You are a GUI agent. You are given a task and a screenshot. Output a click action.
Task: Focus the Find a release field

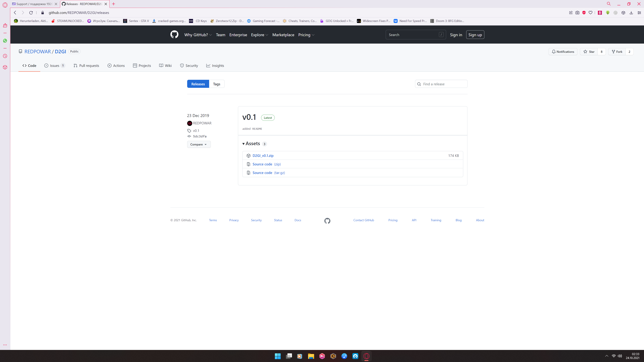441,84
